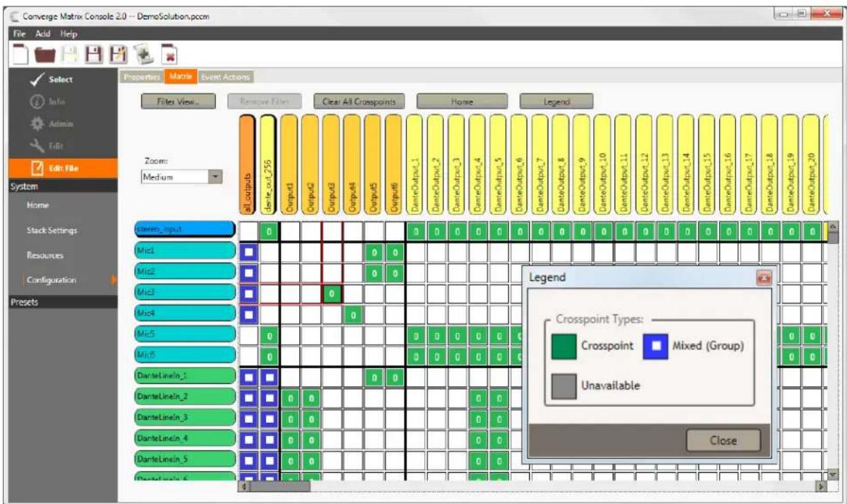Toggle Mic1 to Output5 crosspoint

(x=374, y=252)
